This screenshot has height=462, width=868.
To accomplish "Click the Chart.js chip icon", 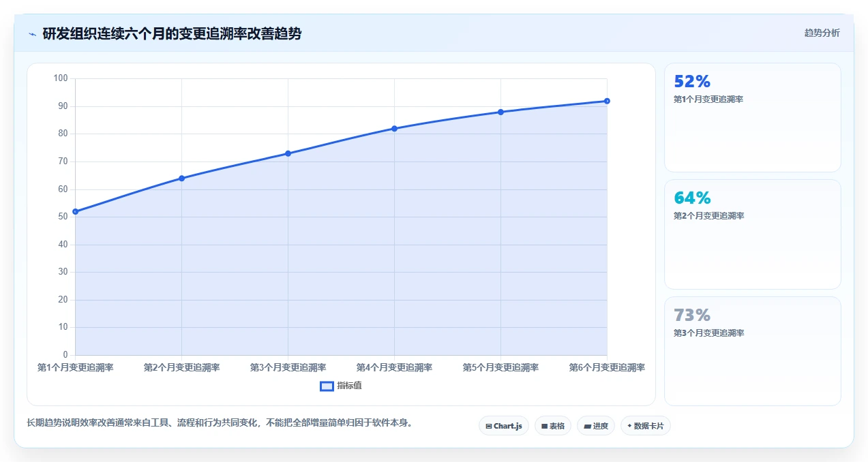I will (489, 426).
